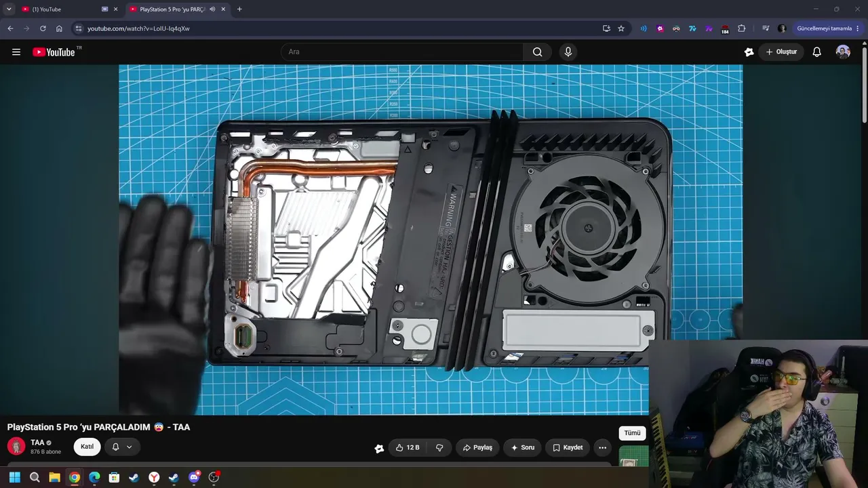Share the video with Paylaş
Image resolution: width=868 pixels, height=488 pixels.
[x=477, y=447]
